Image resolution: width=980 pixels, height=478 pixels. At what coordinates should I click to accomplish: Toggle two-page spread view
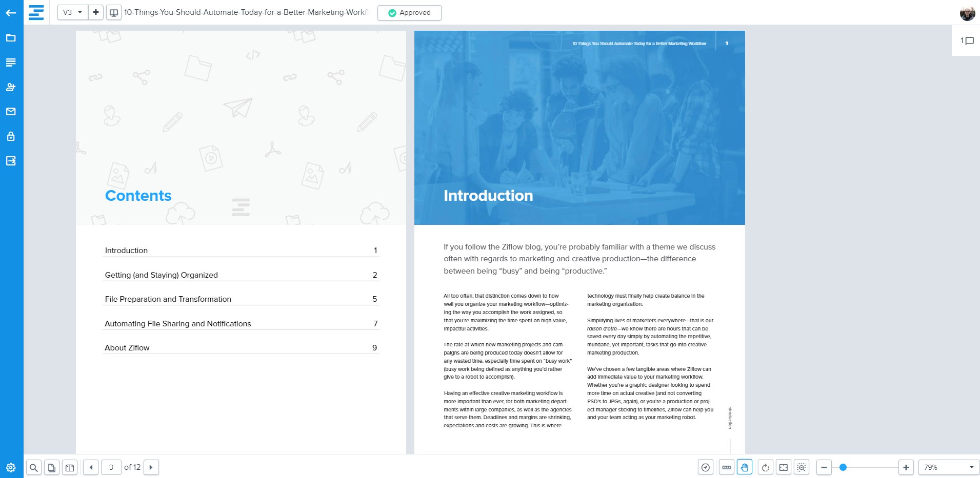pos(70,467)
